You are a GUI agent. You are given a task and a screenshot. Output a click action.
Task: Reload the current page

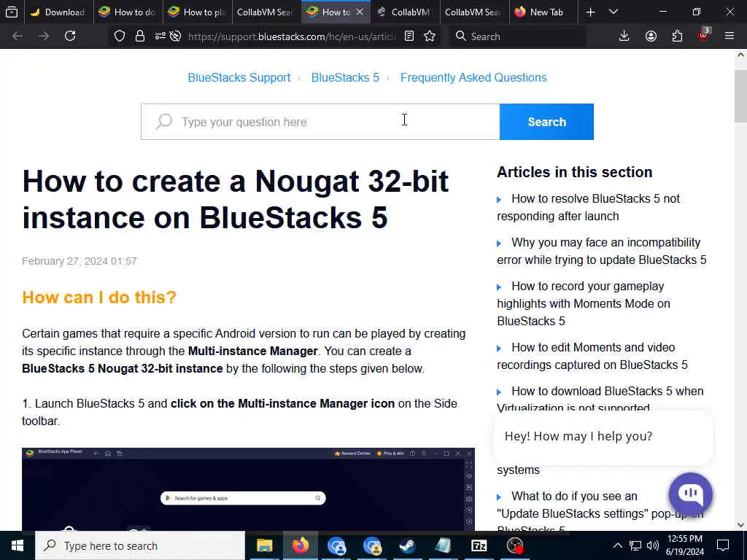tap(70, 36)
